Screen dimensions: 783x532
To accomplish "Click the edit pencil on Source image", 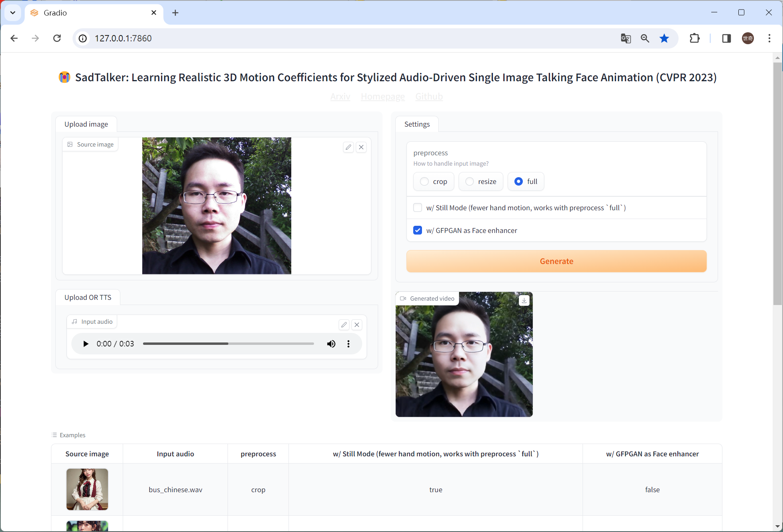I will click(348, 147).
